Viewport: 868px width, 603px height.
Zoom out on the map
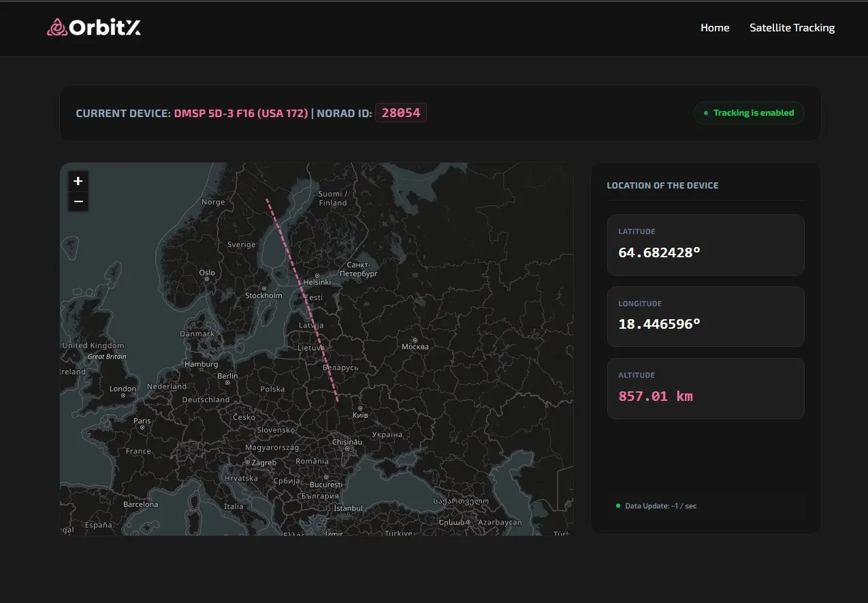tap(78, 201)
